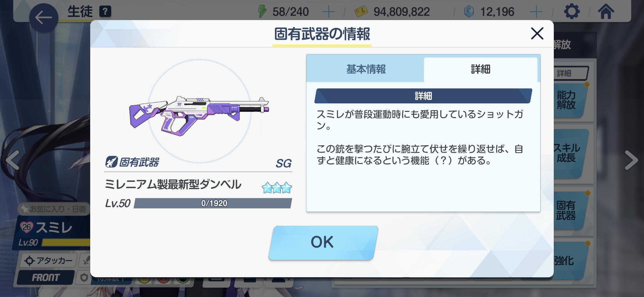This screenshot has height=297, width=644.
Task: Go back using the arrow icon
Action: click(x=43, y=18)
